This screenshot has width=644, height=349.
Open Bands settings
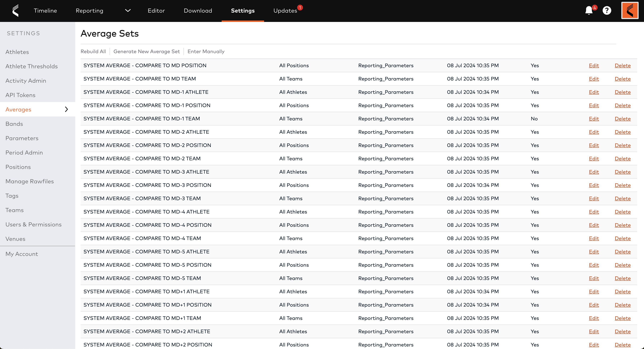[x=14, y=124]
